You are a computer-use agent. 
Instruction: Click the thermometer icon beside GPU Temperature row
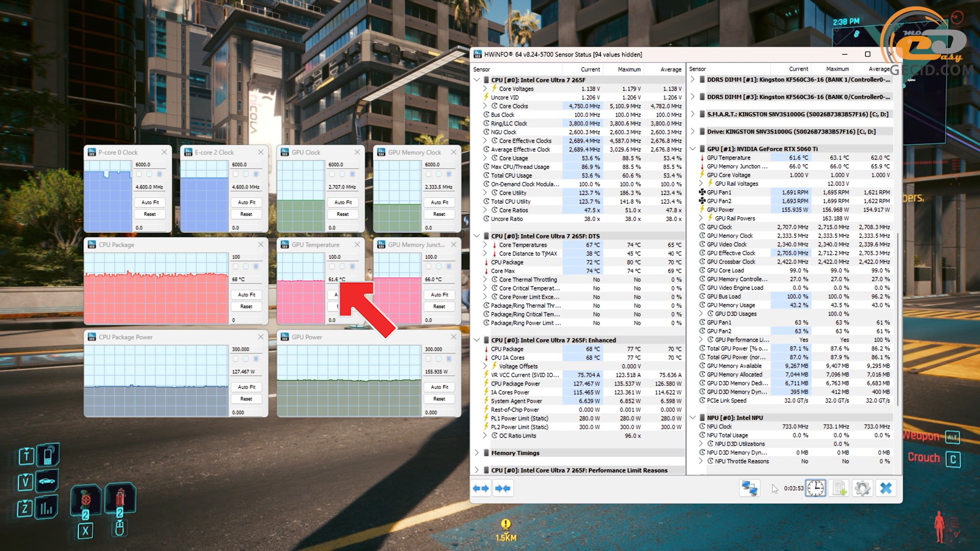702,158
